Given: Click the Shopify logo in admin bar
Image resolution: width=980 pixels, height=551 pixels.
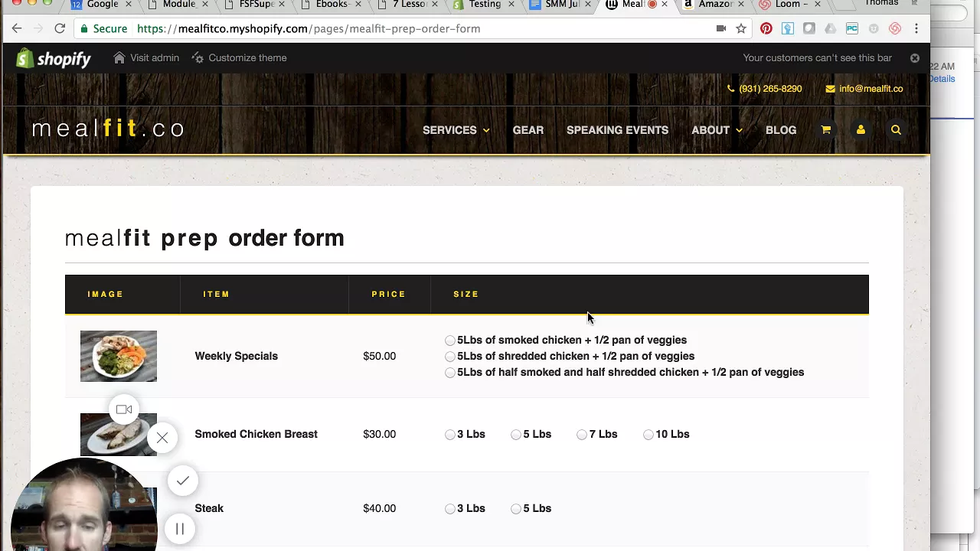Looking at the screenshot, I should (54, 58).
